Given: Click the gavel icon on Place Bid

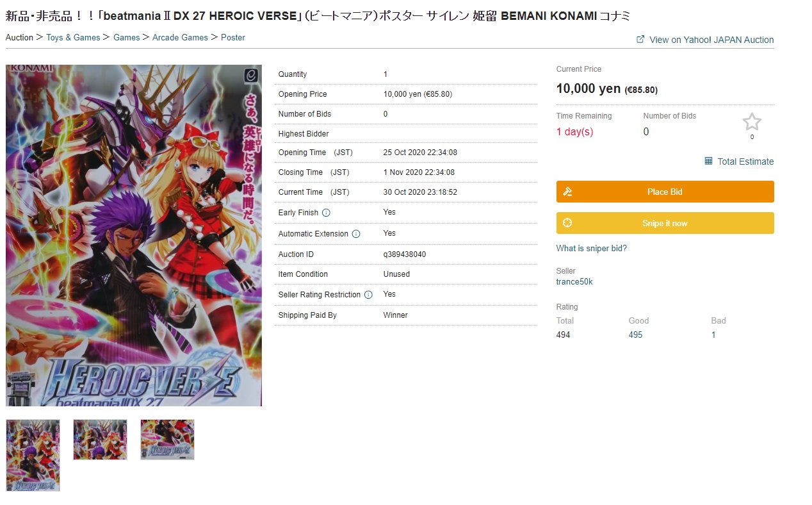Looking at the screenshot, I should point(567,192).
